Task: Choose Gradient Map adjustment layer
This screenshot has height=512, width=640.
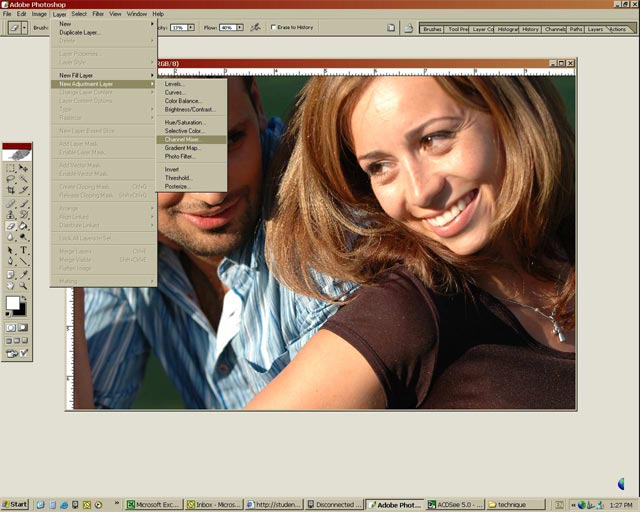Action: pos(191,148)
